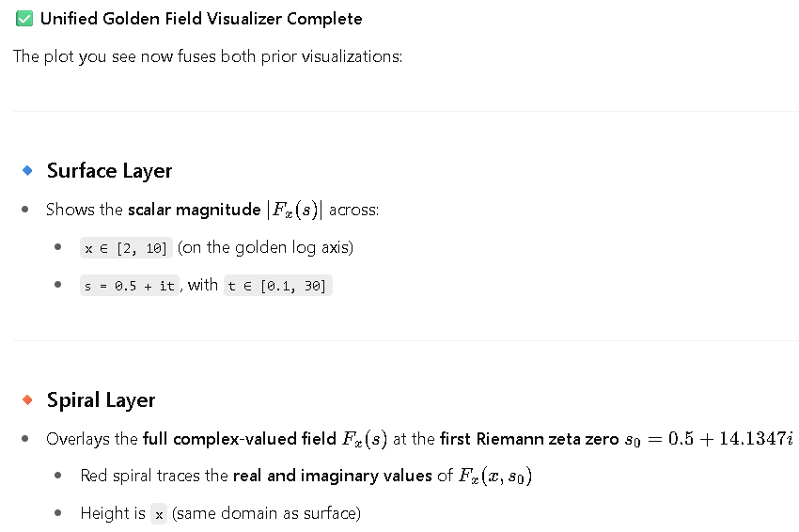Image resolution: width=799 pixels, height=532 pixels.
Task: Click the F_x(x, s0) formula
Action: tap(495, 476)
